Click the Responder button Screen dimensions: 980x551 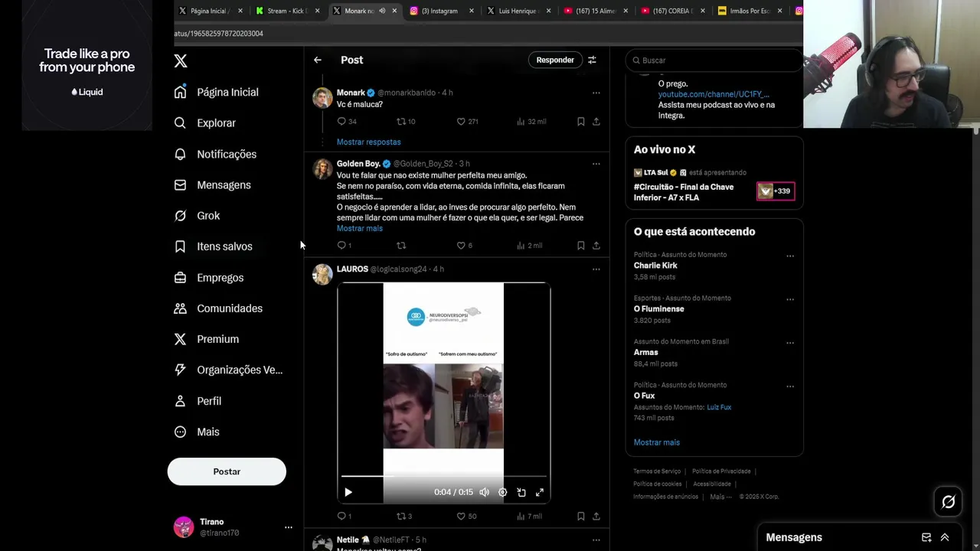click(555, 60)
